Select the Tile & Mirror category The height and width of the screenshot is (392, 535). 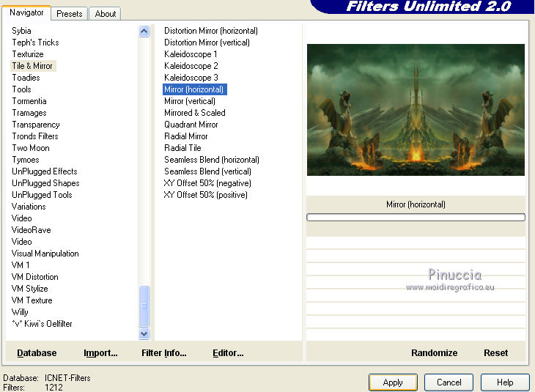pyautogui.click(x=32, y=66)
